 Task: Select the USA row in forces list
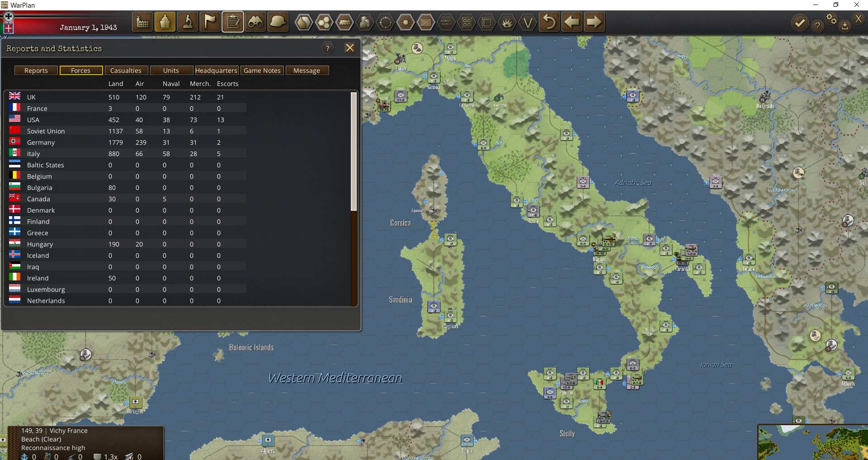pos(127,119)
